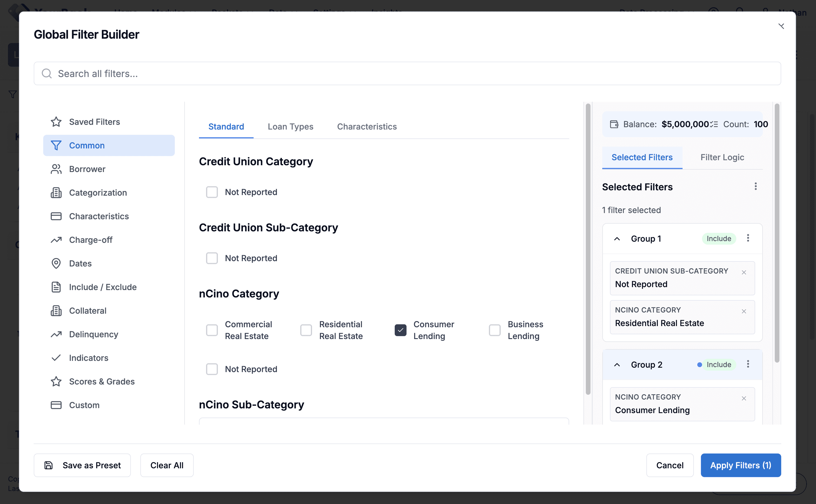The width and height of the screenshot is (816, 504).
Task: Remove the Residential Real Estate filter chip
Action: (x=744, y=311)
